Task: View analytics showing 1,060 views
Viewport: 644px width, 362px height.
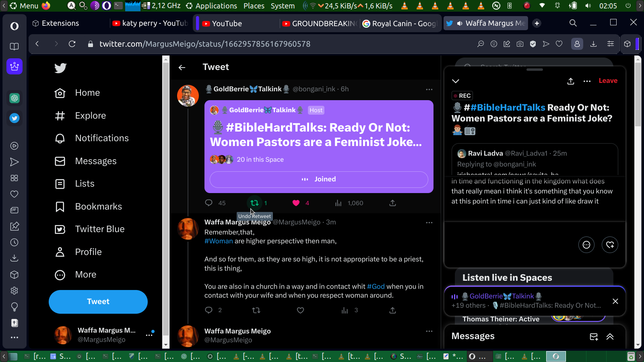Action: click(x=349, y=203)
